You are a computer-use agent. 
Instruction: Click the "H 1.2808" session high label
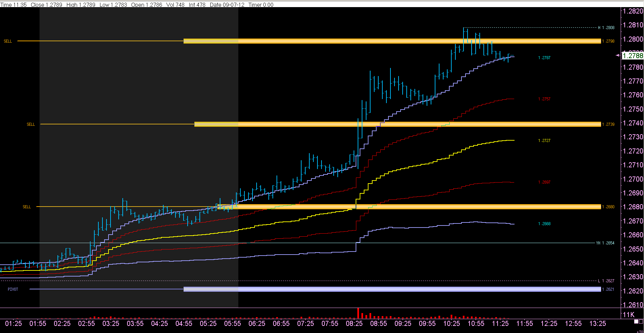606,28
